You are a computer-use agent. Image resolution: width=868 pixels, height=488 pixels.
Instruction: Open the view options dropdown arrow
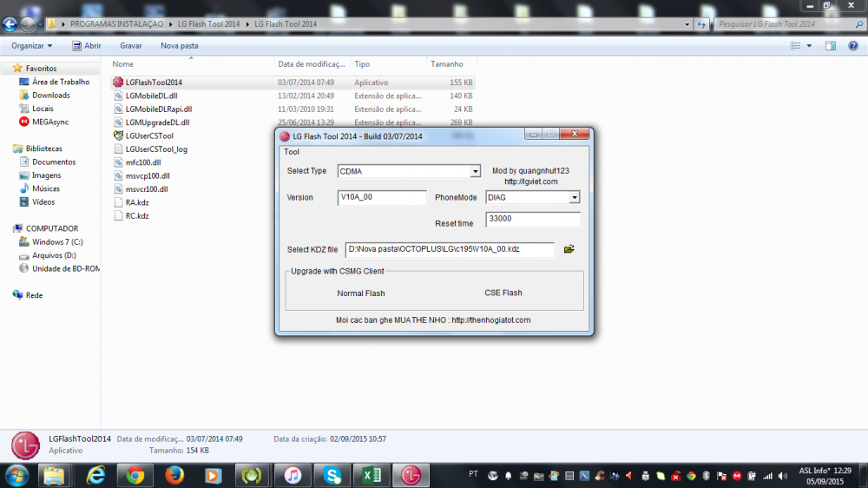click(809, 46)
